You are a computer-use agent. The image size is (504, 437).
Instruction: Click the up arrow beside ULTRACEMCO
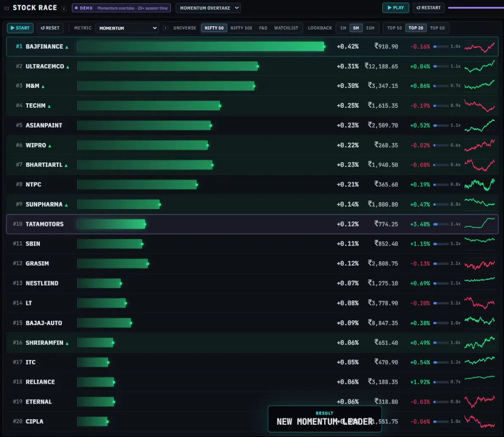pos(67,67)
